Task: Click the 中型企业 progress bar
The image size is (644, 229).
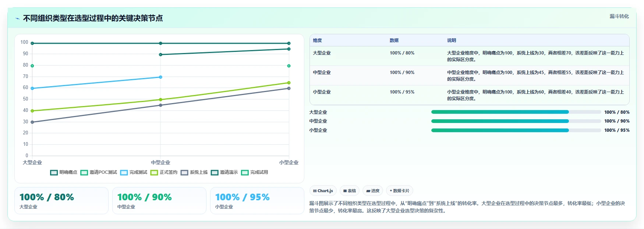Action: pyautogui.click(x=516, y=121)
